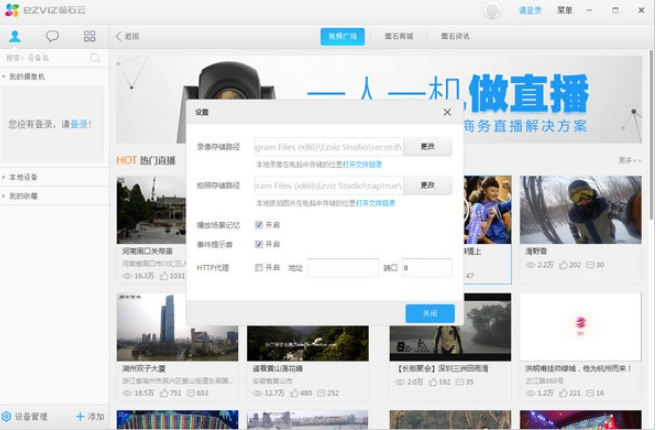Click 更改 next to 拍照存储路径

coord(427,185)
